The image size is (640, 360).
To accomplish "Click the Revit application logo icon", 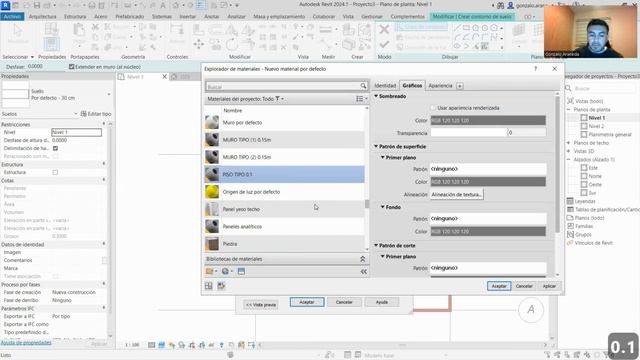I will click(x=6, y=5).
